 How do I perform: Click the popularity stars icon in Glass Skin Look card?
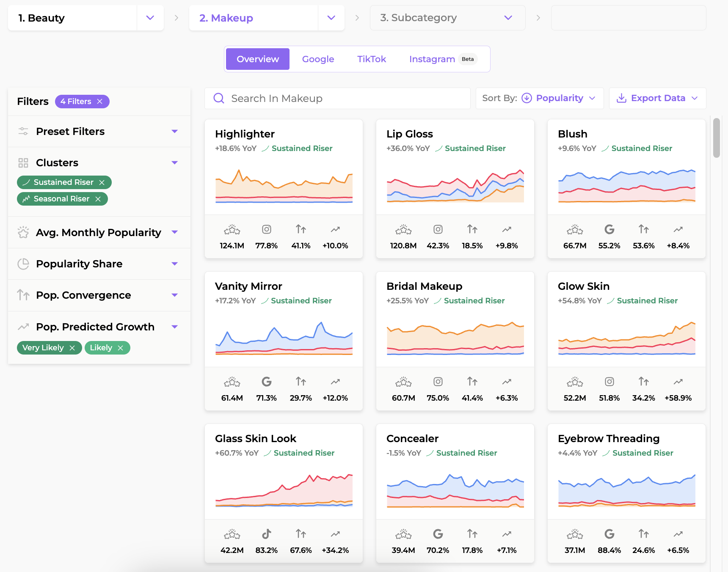click(232, 534)
